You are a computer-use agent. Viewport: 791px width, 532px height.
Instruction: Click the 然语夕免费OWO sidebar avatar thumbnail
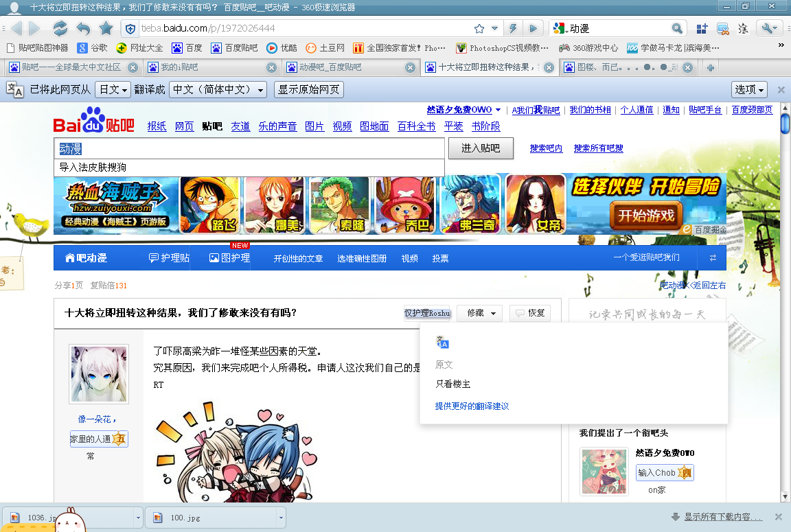(604, 472)
